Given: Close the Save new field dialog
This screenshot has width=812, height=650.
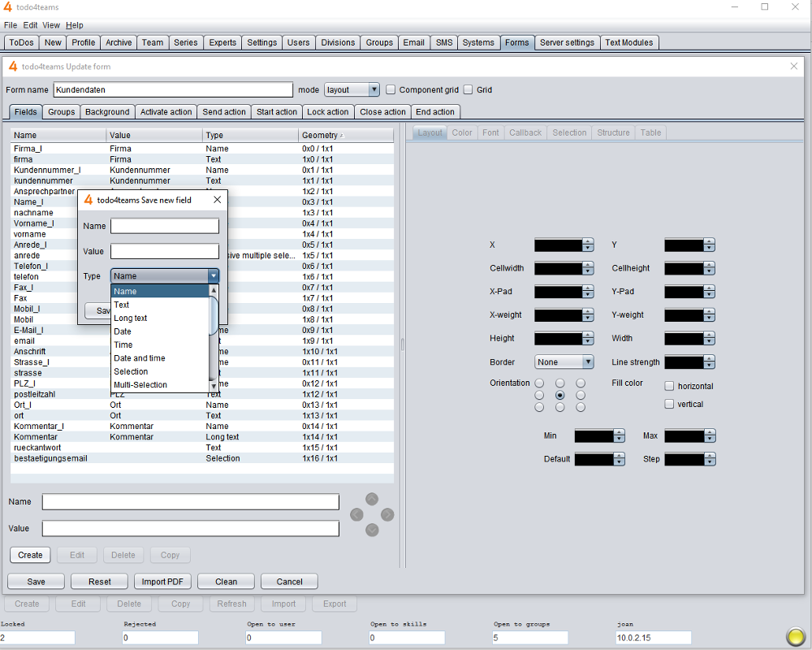Looking at the screenshot, I should point(217,200).
